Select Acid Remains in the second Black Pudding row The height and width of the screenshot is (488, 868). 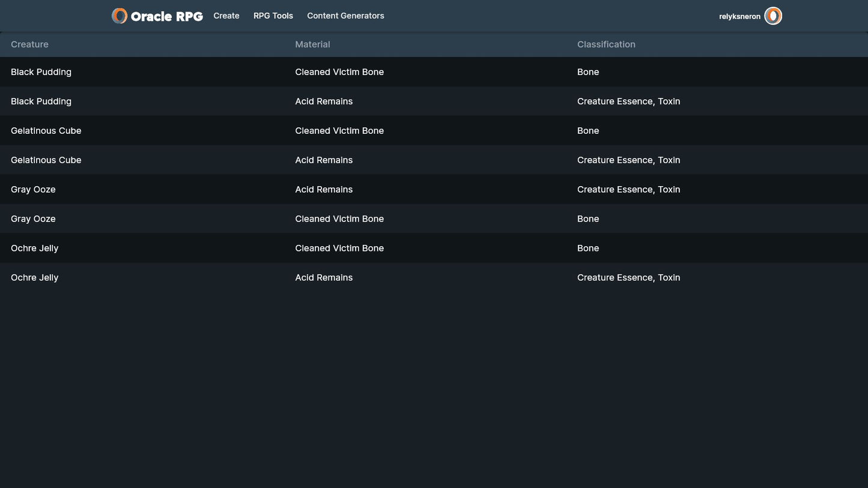click(324, 101)
